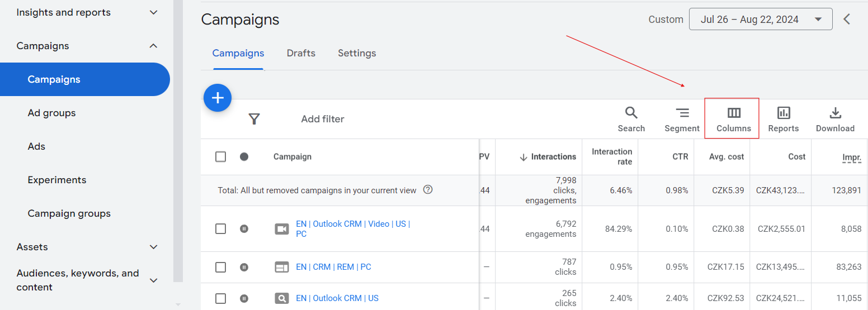Open the Columns options
Viewport: 868px width, 310px height.
[x=733, y=120]
